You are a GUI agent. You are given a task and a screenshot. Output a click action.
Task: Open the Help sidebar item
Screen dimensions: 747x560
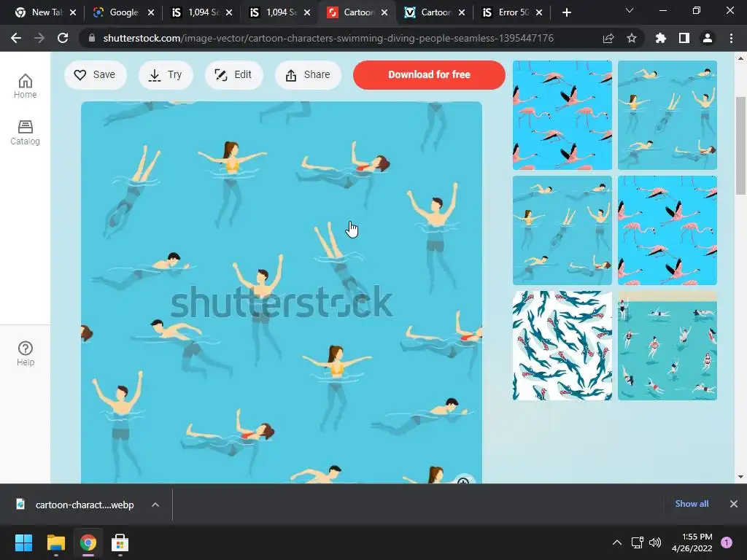click(x=26, y=354)
